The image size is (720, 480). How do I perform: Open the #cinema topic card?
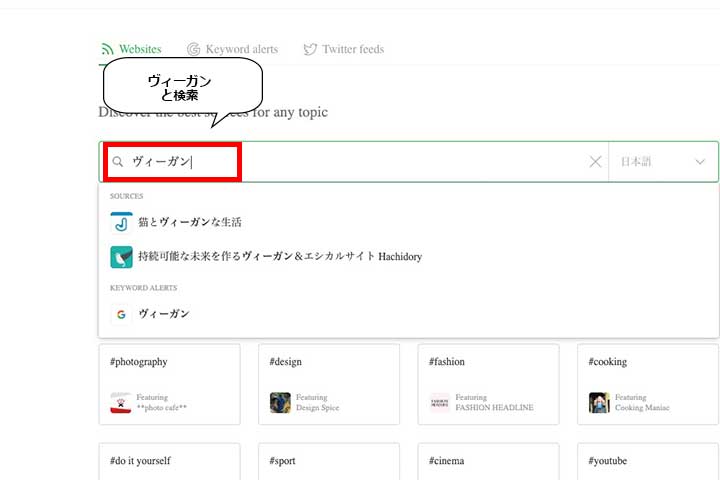488,462
